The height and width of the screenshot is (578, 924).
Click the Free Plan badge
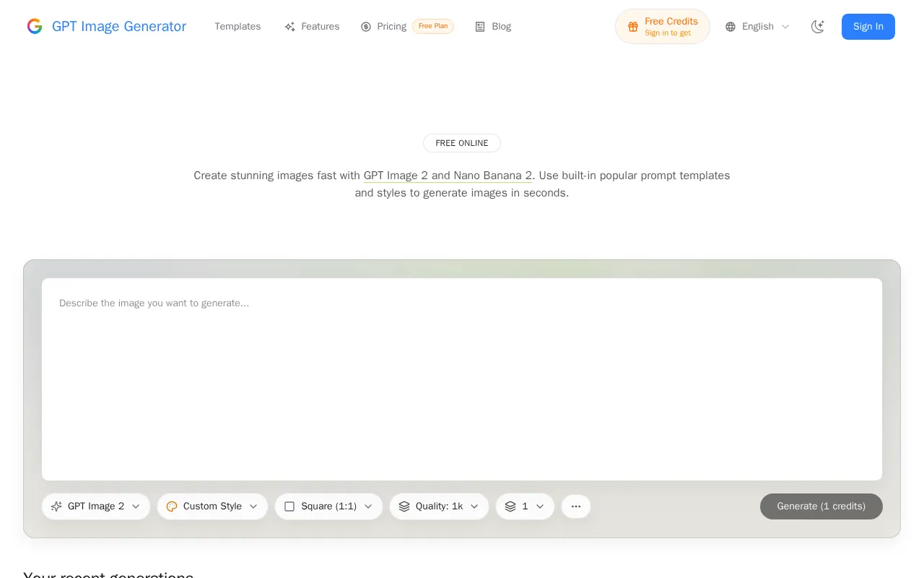click(433, 26)
